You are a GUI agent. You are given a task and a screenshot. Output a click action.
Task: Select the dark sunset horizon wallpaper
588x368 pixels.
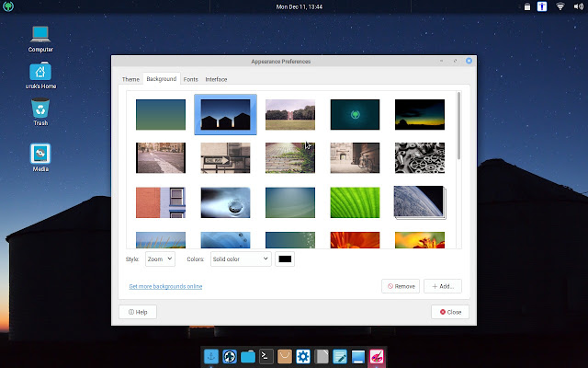point(420,114)
